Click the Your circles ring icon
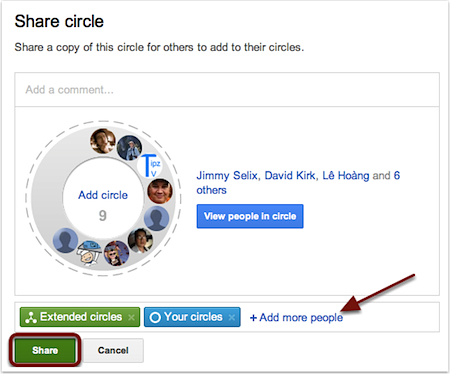The width and height of the screenshot is (450, 374). pos(155,317)
